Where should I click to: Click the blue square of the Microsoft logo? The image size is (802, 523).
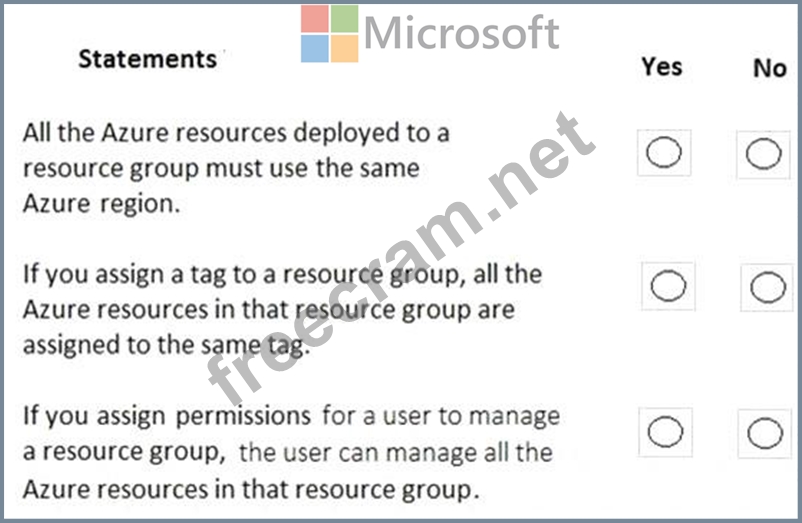314,48
